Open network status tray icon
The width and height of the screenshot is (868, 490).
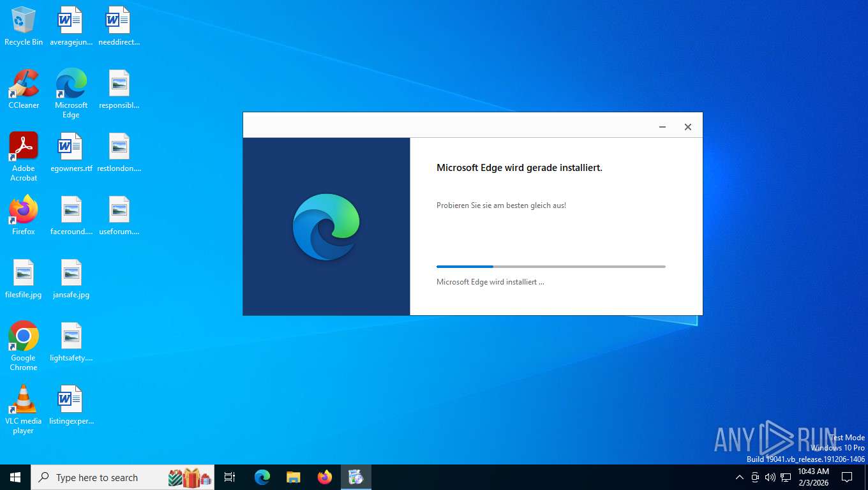click(x=786, y=477)
